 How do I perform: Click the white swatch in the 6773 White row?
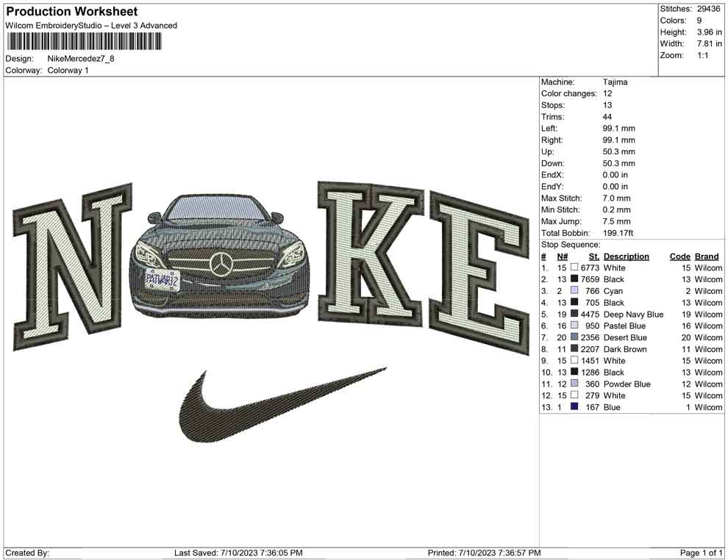pyautogui.click(x=574, y=268)
